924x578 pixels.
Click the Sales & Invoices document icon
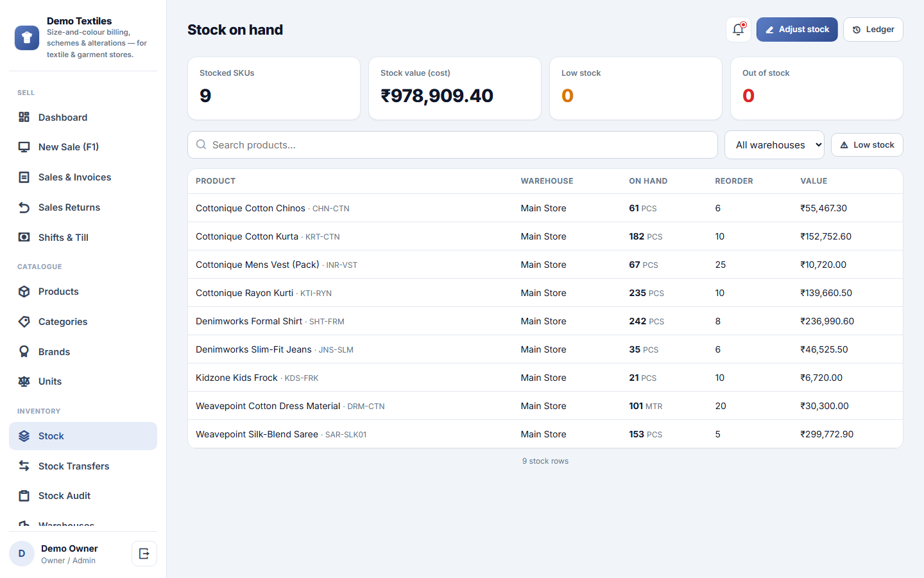point(24,177)
